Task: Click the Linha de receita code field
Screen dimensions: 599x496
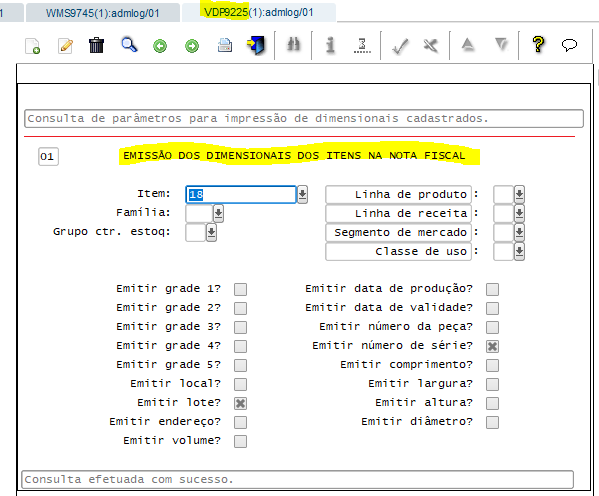Action: (x=503, y=214)
